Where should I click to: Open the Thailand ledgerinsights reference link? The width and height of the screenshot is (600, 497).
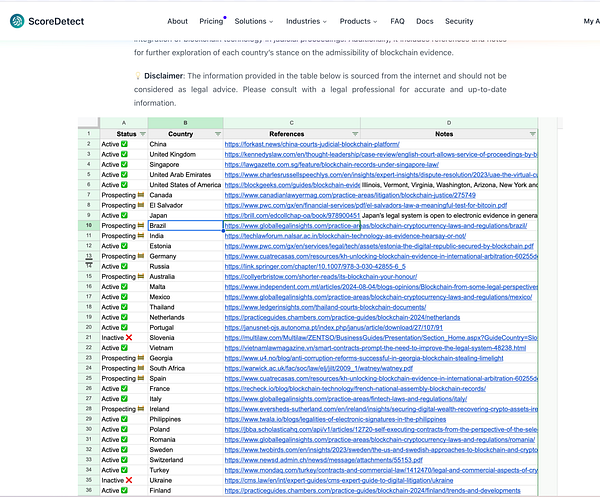click(x=325, y=307)
